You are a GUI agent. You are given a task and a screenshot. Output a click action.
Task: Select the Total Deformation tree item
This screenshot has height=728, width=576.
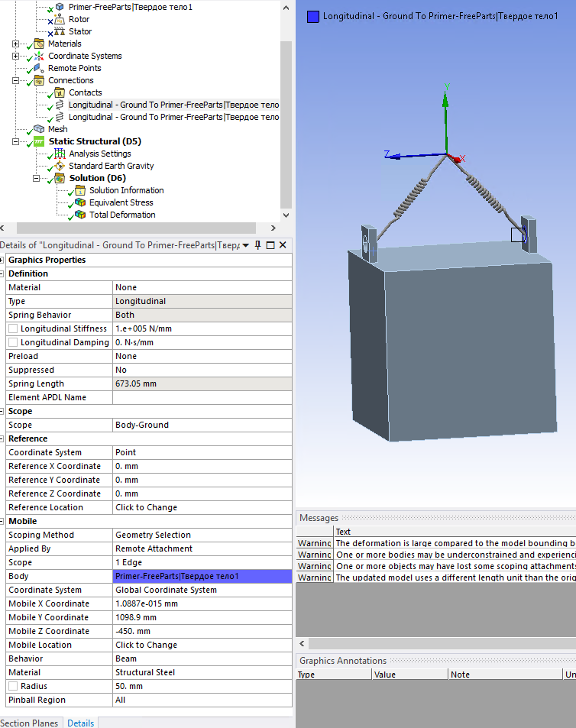122,215
